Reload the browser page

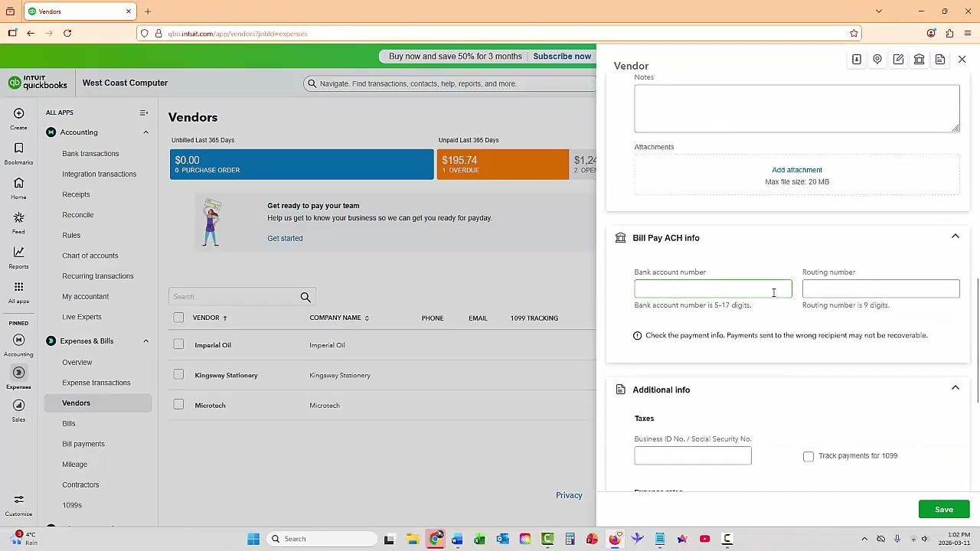click(x=67, y=33)
